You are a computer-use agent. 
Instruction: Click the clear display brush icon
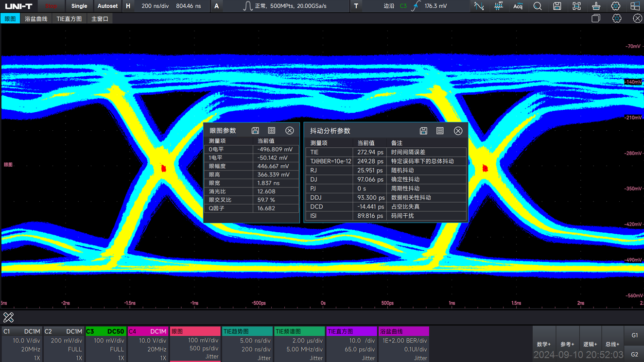coord(596,6)
